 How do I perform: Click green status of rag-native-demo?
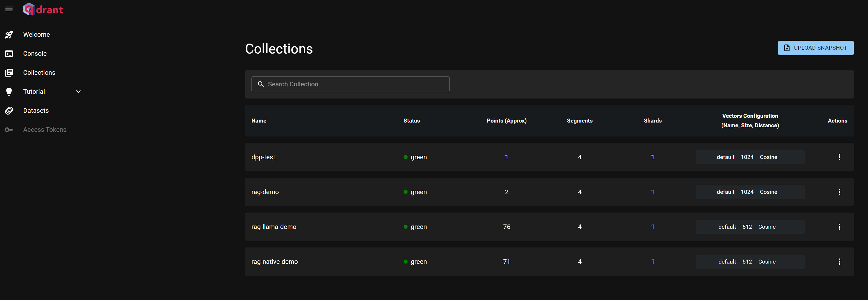click(415, 262)
